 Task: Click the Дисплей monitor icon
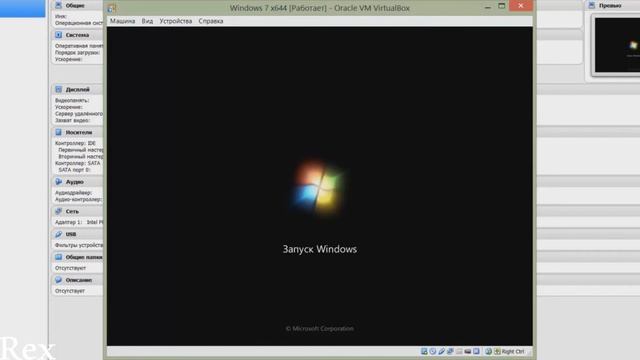[58, 89]
